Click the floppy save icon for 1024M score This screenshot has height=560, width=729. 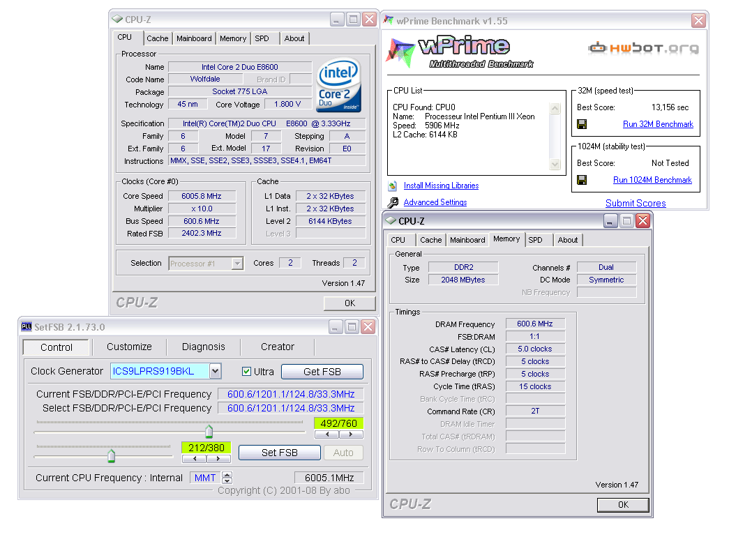(582, 180)
